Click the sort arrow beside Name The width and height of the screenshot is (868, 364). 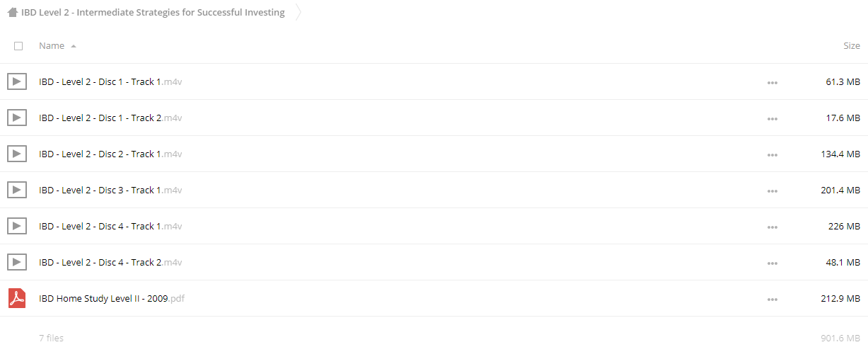[74, 46]
